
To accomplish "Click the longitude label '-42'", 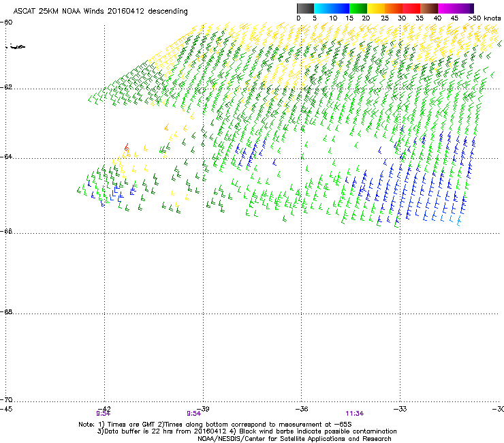I will pos(104,408).
